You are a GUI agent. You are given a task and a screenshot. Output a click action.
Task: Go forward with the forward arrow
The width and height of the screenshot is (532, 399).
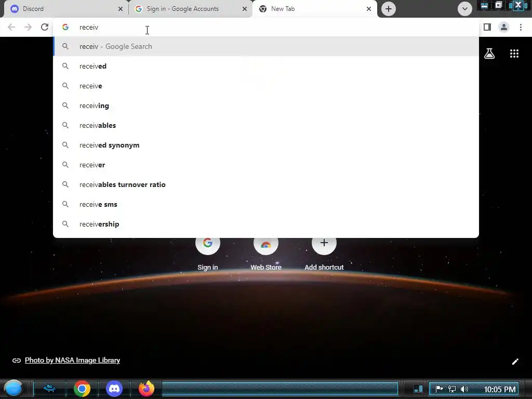[x=28, y=27]
